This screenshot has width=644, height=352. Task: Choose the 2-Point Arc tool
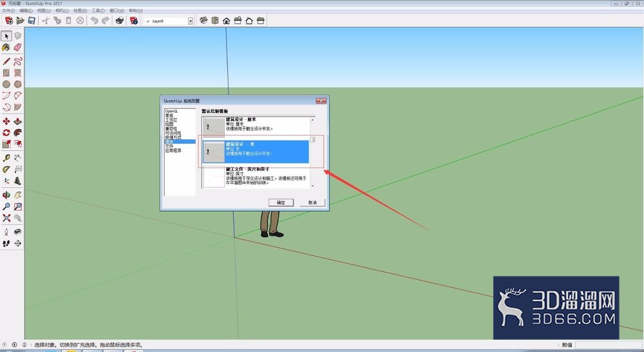(x=17, y=96)
